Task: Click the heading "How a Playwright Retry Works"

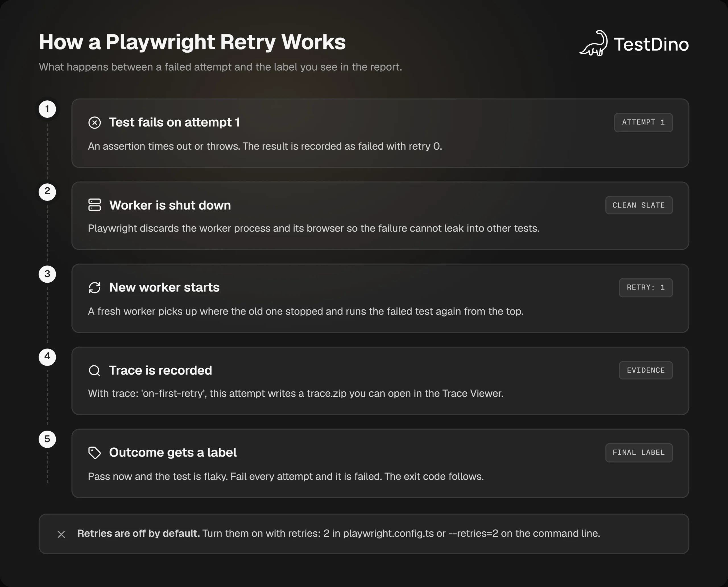Action: [x=192, y=42]
